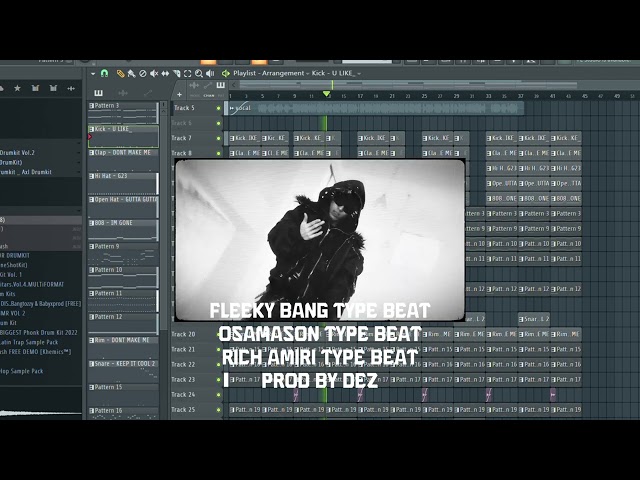Image resolution: width=640 pixels, height=480 pixels.
Task: Select the Track 22 header
Action: [x=196, y=364]
